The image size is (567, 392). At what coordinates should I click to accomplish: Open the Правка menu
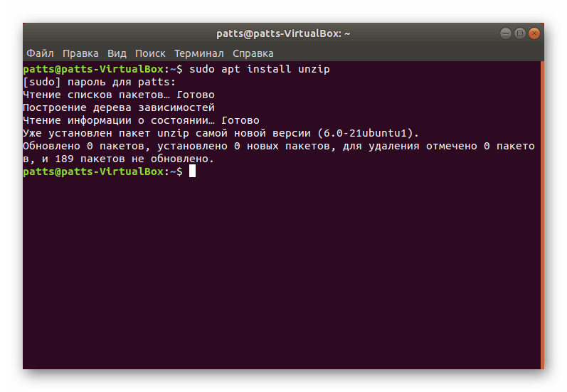click(x=80, y=53)
